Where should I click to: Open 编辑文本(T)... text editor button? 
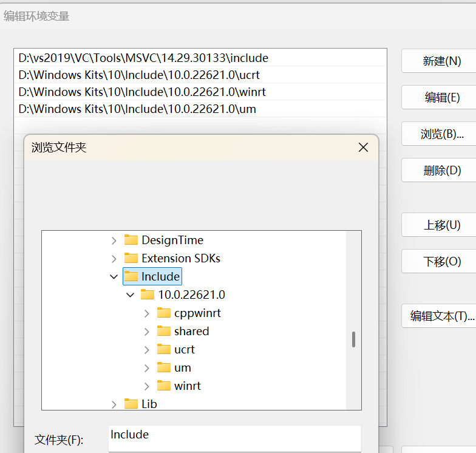(440, 316)
